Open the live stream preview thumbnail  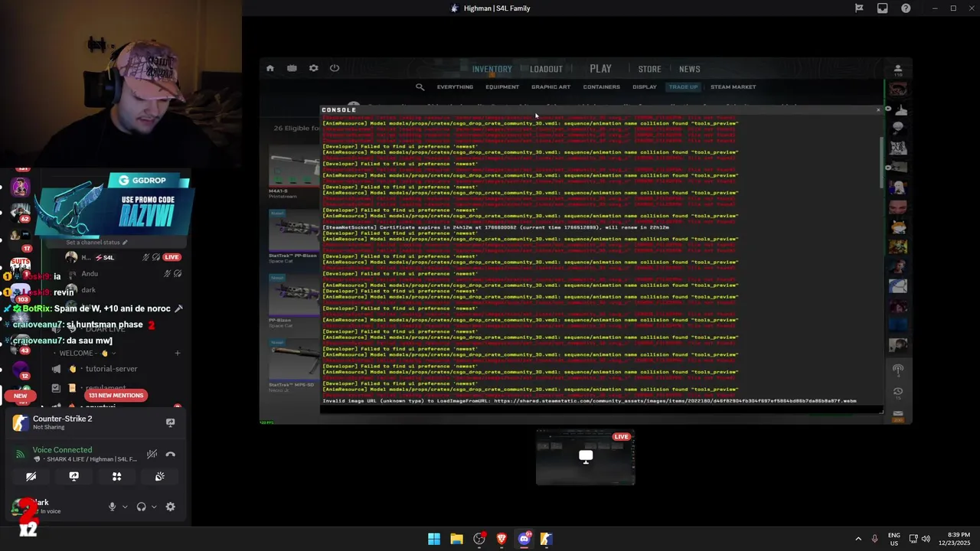[586, 457]
